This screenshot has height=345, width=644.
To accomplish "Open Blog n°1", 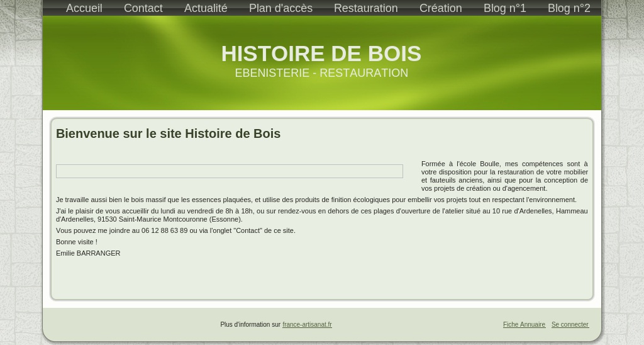I will (504, 8).
